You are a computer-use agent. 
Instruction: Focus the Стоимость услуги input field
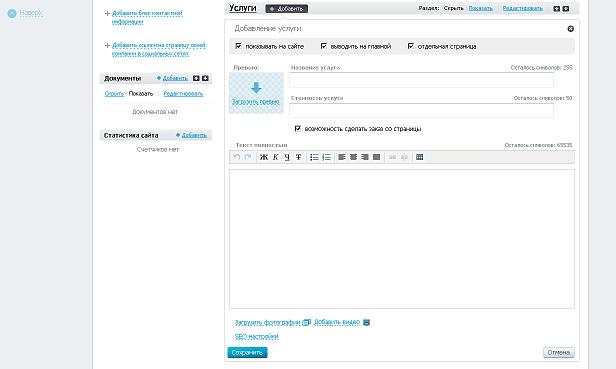pyautogui.click(x=422, y=110)
